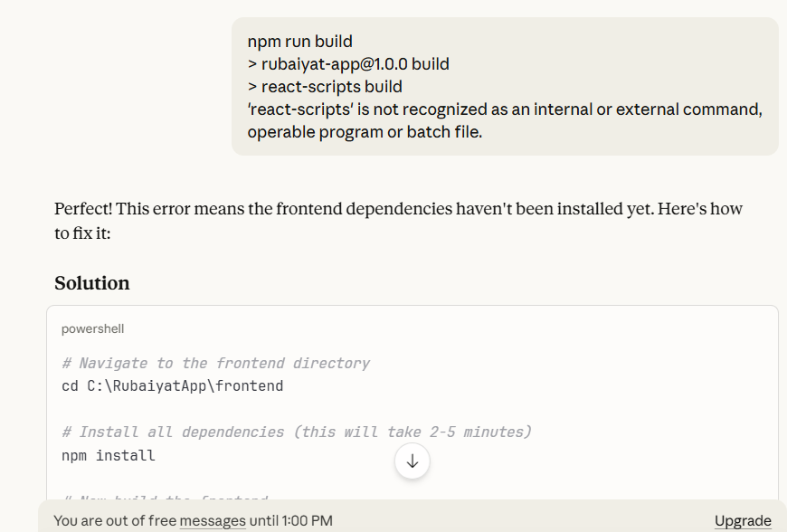Click the "'react-scripts' is not recognized" error line

(x=505, y=109)
